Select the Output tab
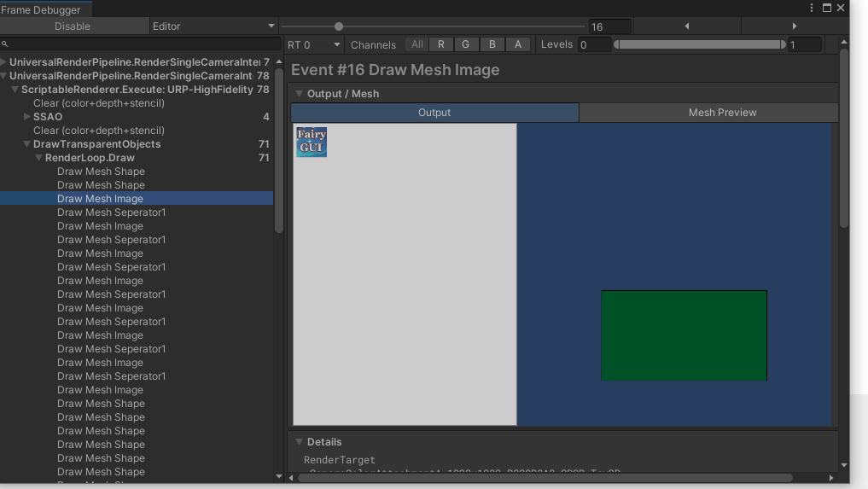This screenshot has width=868, height=489. click(x=434, y=113)
